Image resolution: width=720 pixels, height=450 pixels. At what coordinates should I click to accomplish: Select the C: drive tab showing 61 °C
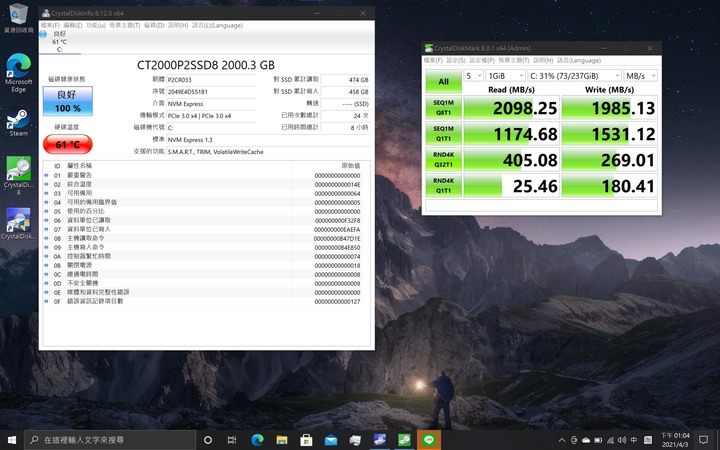(60, 41)
